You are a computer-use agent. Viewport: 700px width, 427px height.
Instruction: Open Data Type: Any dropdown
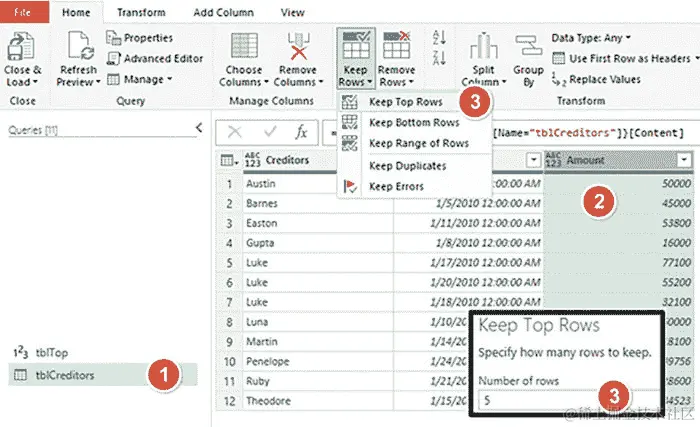tap(591, 38)
